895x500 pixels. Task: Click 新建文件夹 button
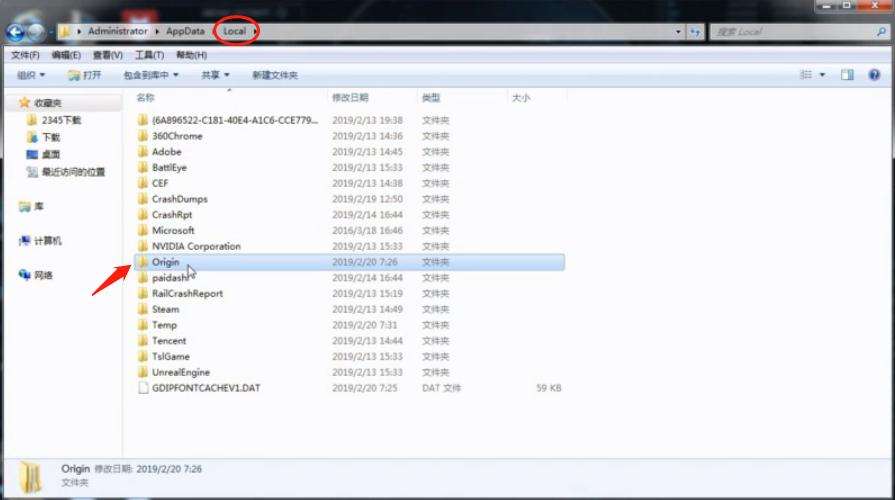click(x=275, y=75)
